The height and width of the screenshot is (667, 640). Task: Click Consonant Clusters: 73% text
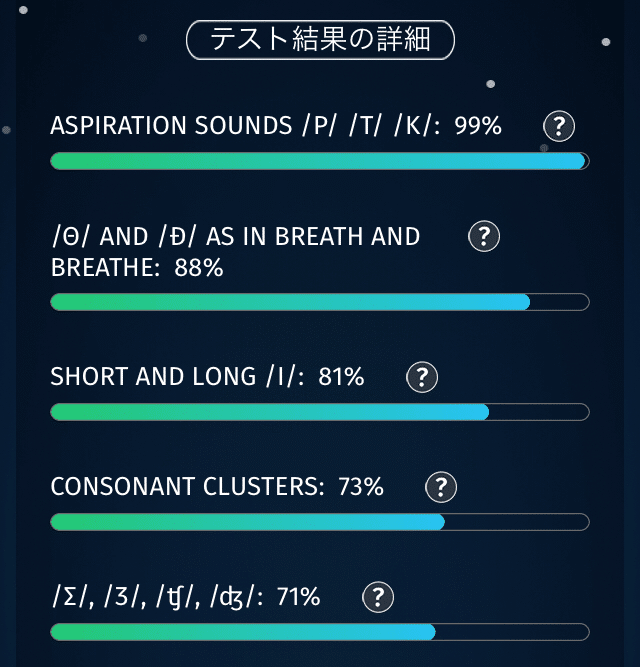[x=217, y=487]
